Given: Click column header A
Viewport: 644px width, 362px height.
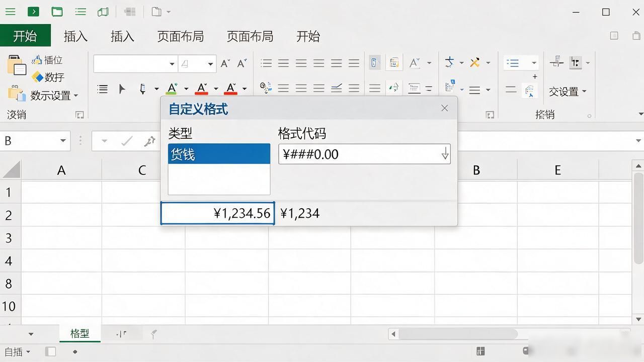Looking at the screenshot, I should 61,170.
